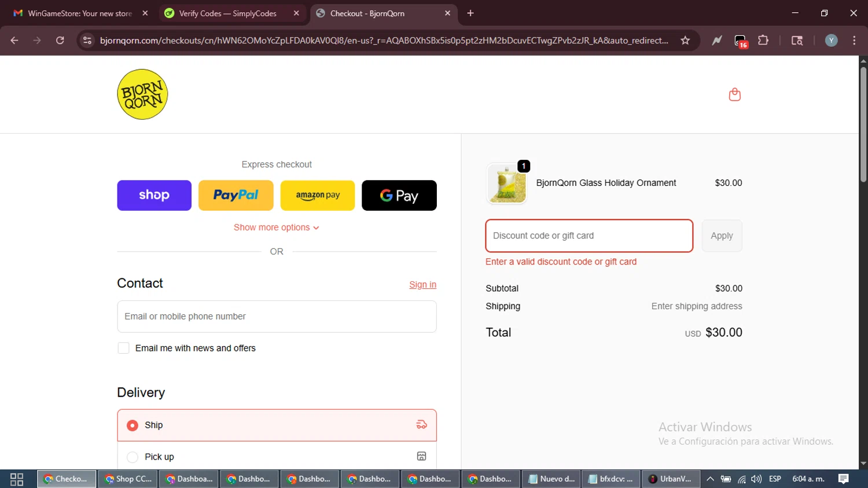The image size is (868, 488).
Task: Open the Nuevo d... notepad taskbar item
Action: click(x=551, y=479)
